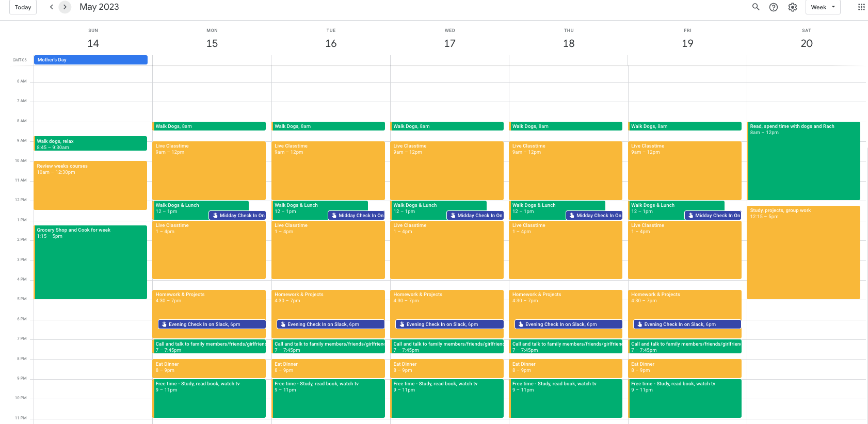
Task: Open Saturday's Read, spend time with dogs event
Action: [x=803, y=160]
